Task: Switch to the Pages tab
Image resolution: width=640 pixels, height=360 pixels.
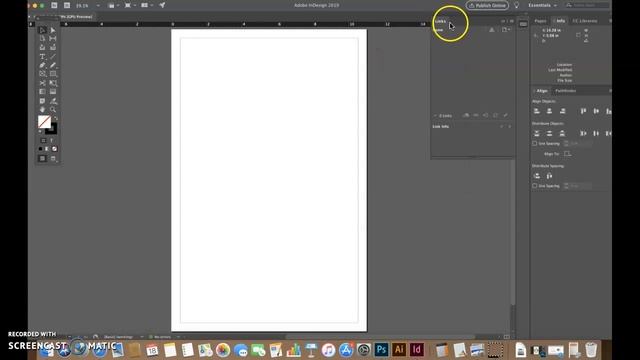Action: 540,21
